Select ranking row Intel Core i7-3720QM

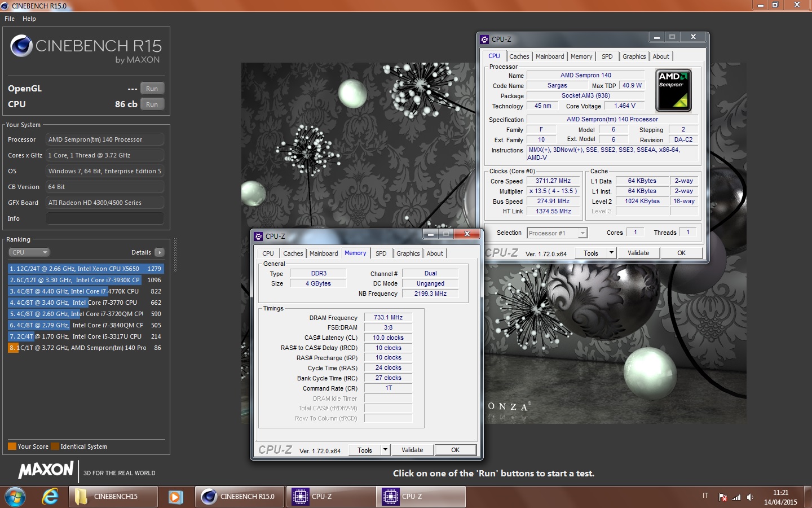click(x=86, y=314)
